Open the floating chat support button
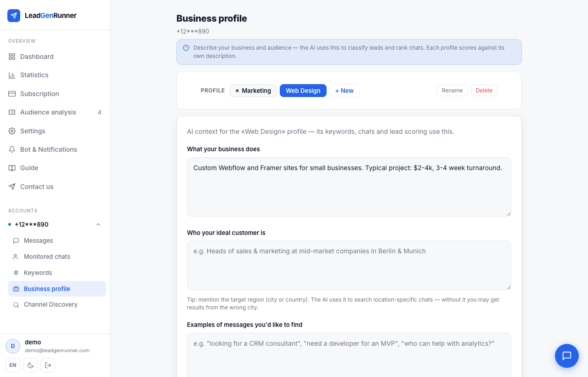The height and width of the screenshot is (377, 588). click(567, 356)
